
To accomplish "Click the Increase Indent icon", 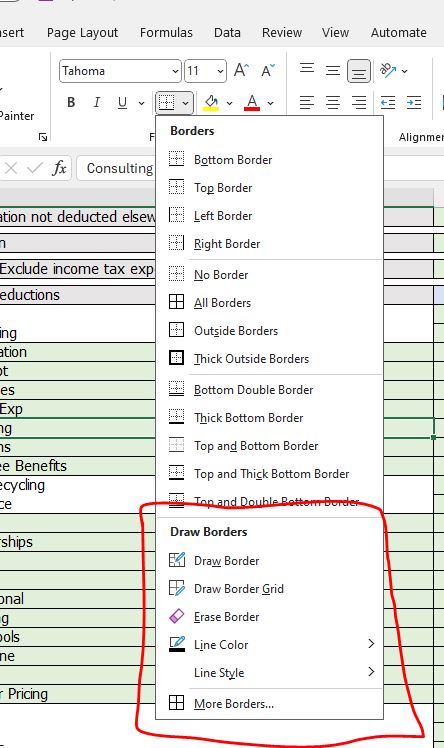I will coord(414,102).
